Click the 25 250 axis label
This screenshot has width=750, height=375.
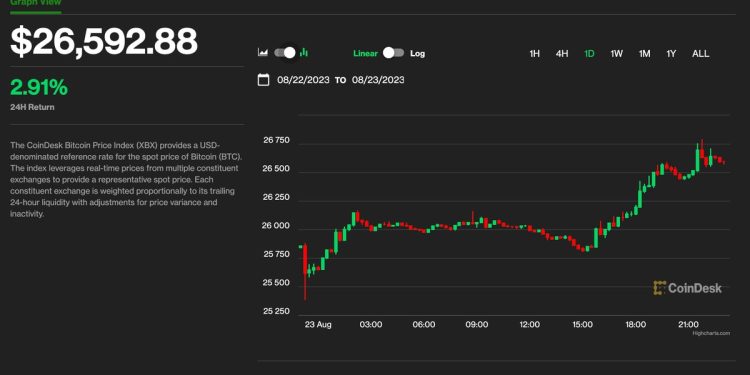pyautogui.click(x=276, y=311)
